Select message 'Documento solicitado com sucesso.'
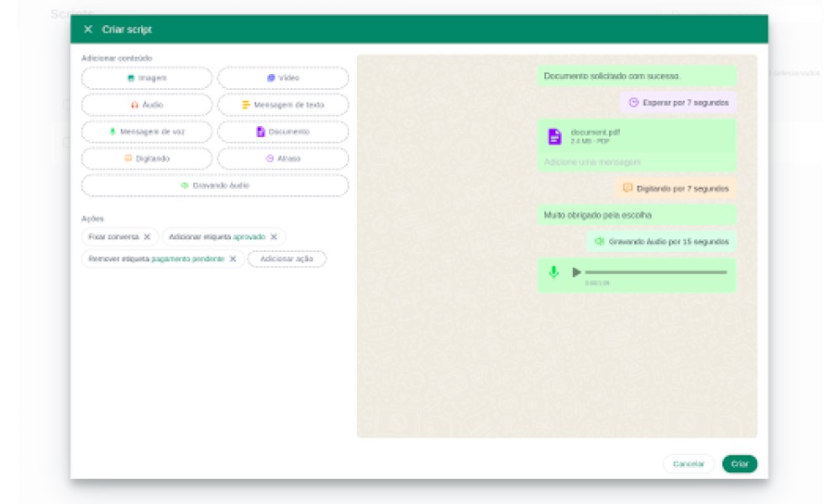 click(x=637, y=76)
